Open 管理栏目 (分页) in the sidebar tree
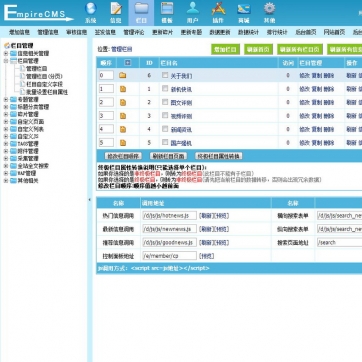The height and width of the screenshot is (362, 362). coord(44,76)
